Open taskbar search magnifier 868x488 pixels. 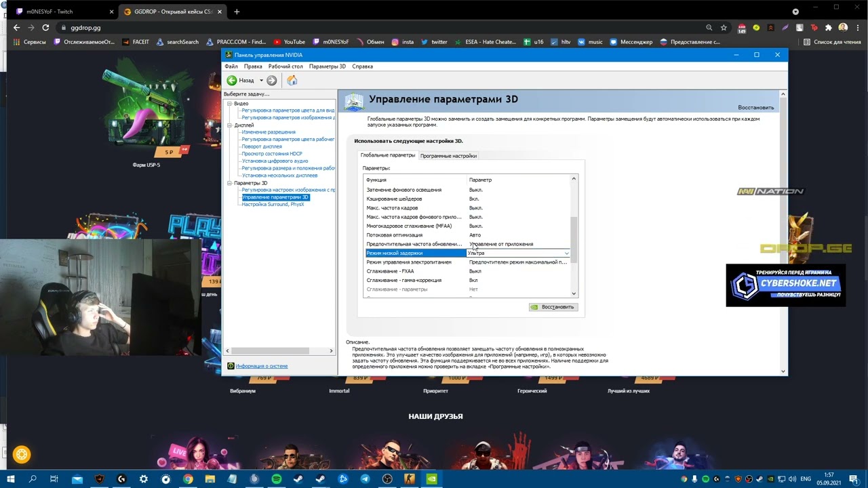[x=33, y=479]
